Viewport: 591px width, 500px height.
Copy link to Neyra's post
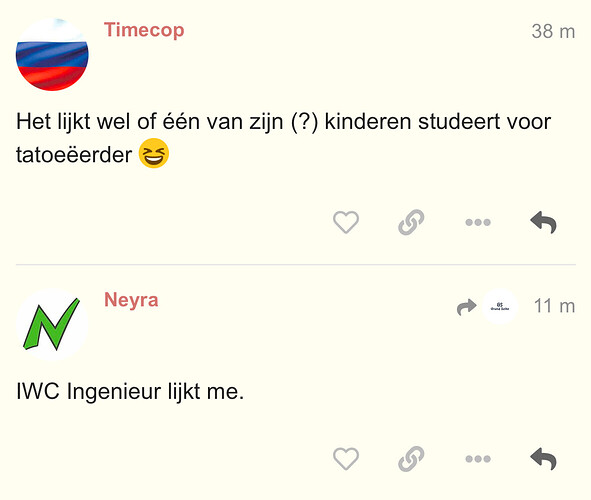click(x=411, y=459)
